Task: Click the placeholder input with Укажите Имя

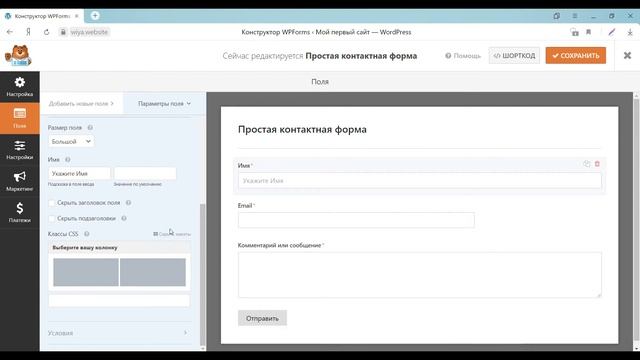Action: pyautogui.click(x=79, y=173)
